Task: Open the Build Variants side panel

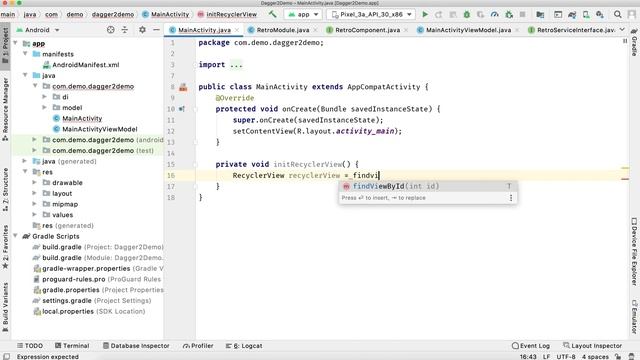Action: point(5,307)
